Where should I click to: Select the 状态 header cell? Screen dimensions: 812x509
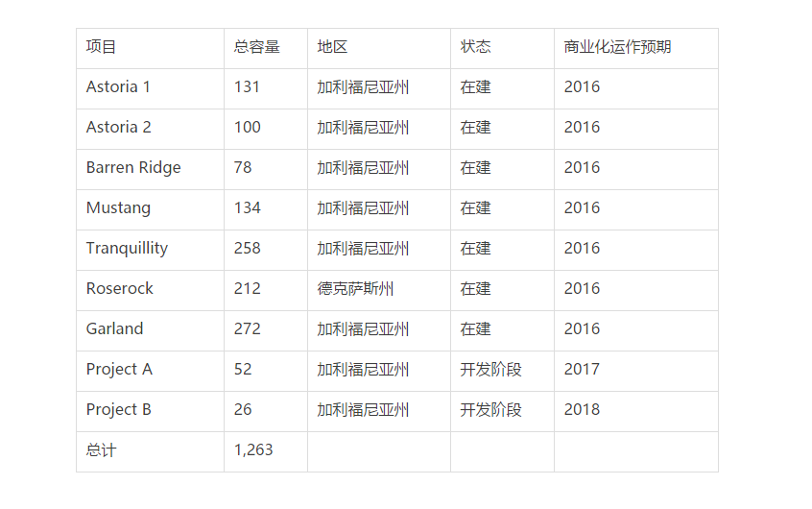click(475, 47)
